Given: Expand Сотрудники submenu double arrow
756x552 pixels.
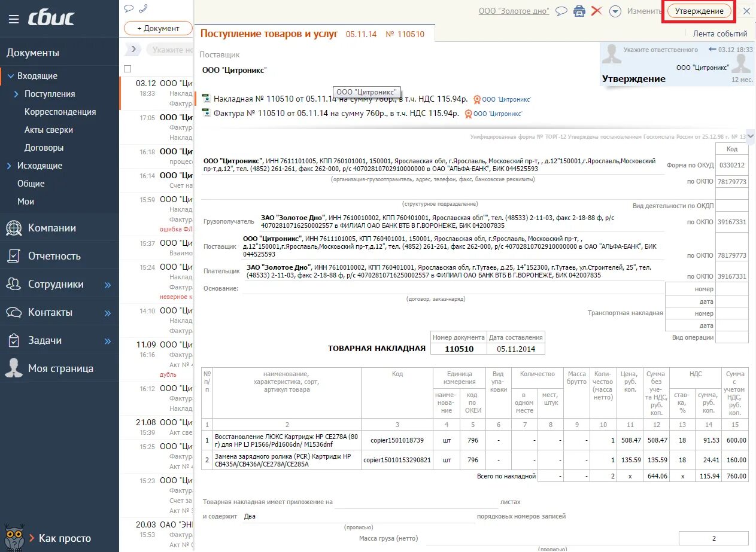Looking at the screenshot, I should [x=108, y=285].
